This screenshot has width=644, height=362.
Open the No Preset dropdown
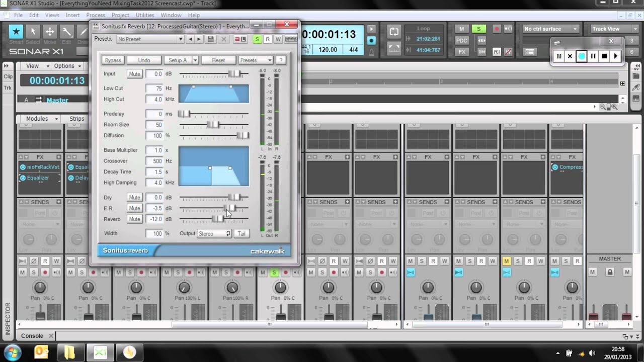click(150, 39)
